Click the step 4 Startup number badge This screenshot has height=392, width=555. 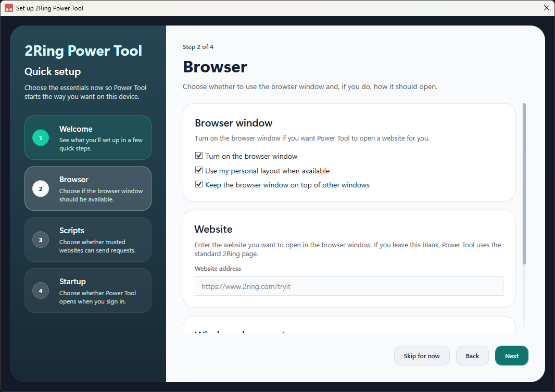(41, 291)
